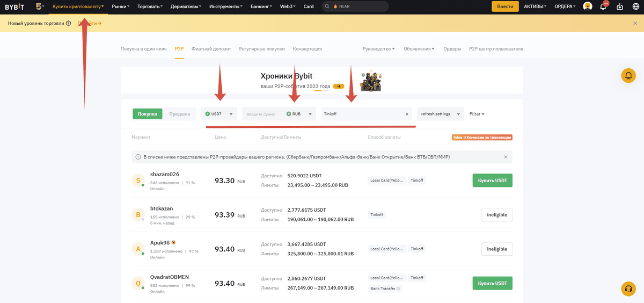Open the АКТИВЫ dropdown
The height and width of the screenshot is (303, 644).
point(535,6)
